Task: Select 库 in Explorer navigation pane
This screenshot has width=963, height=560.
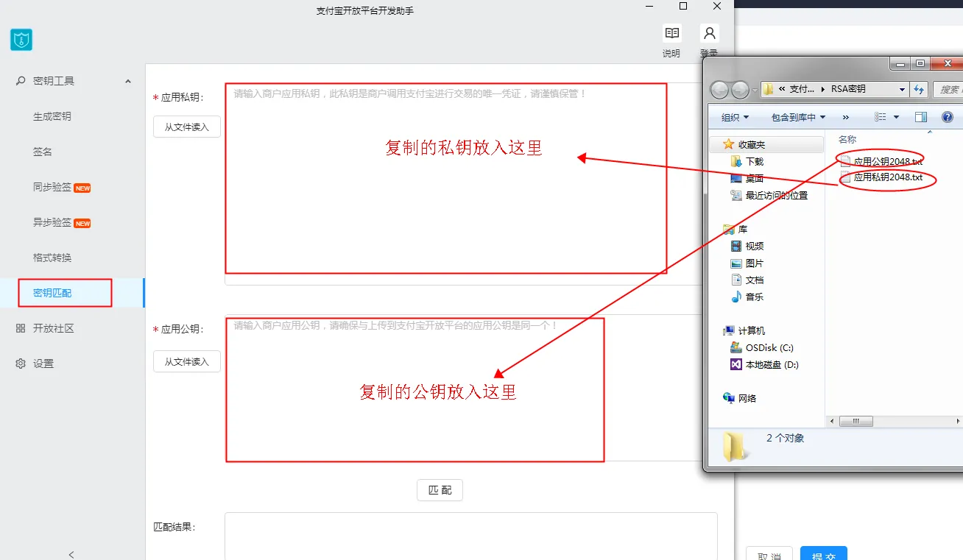Action: tap(735, 229)
